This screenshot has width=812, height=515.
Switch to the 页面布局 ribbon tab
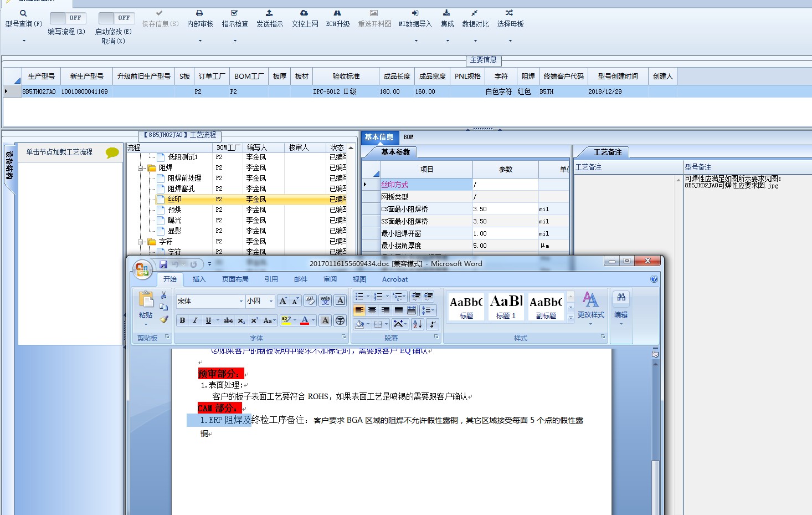point(235,279)
